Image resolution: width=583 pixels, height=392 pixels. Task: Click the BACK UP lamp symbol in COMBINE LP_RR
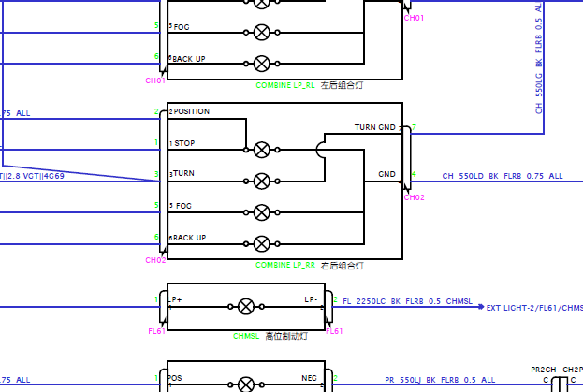[262, 244]
